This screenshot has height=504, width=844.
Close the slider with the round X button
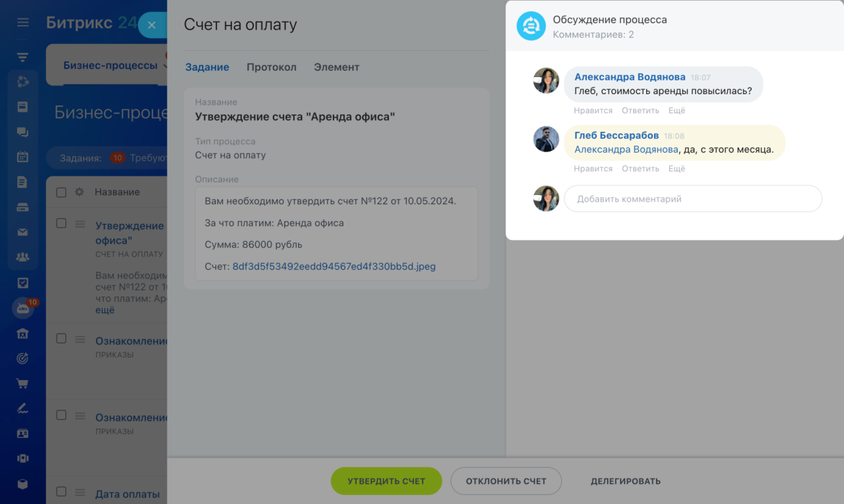[152, 25]
